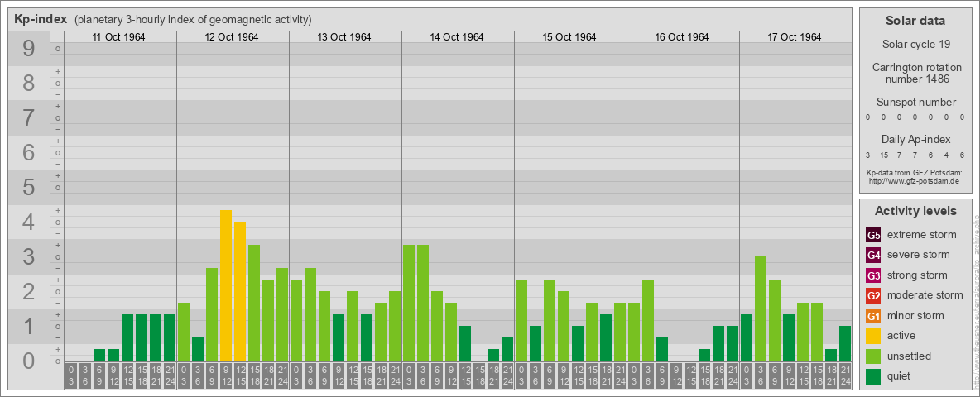Select the '17 Oct 1964' date header
Image resolution: width=980 pixels, height=397 pixels.
[x=795, y=37]
